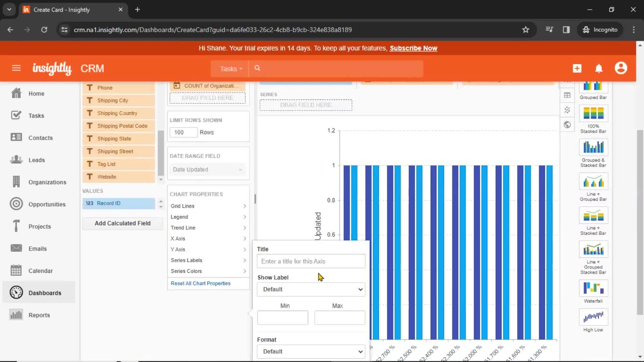Click Add Calculated Field button
Image resolution: width=644 pixels, height=362 pixels.
(x=122, y=223)
